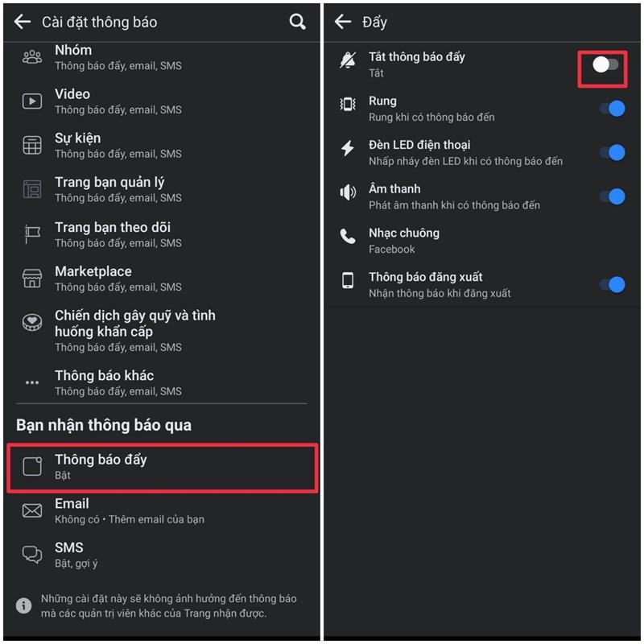Viewport: 644px width, 644px height.
Task: Open Thông báo khác item
Action: 162,383
